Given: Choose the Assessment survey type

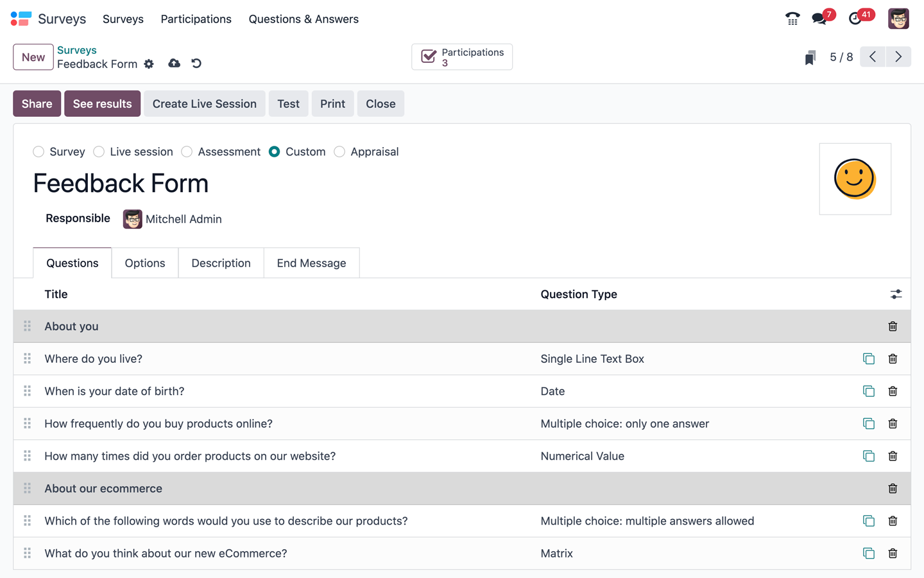Looking at the screenshot, I should coord(187,152).
